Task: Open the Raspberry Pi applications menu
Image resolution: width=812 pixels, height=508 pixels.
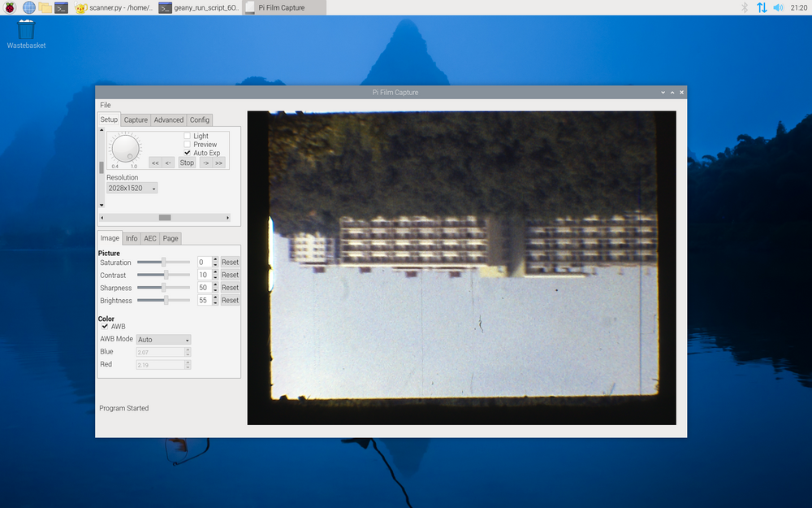Action: point(10,7)
